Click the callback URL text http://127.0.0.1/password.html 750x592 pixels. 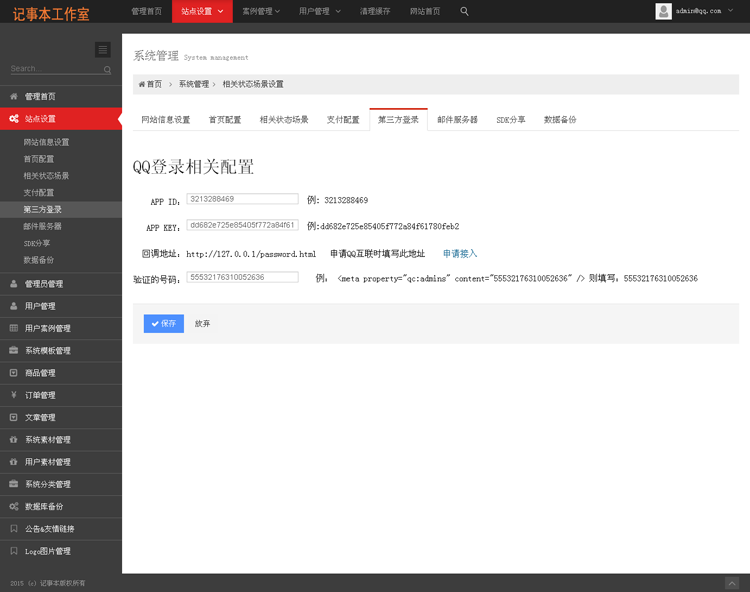251,254
